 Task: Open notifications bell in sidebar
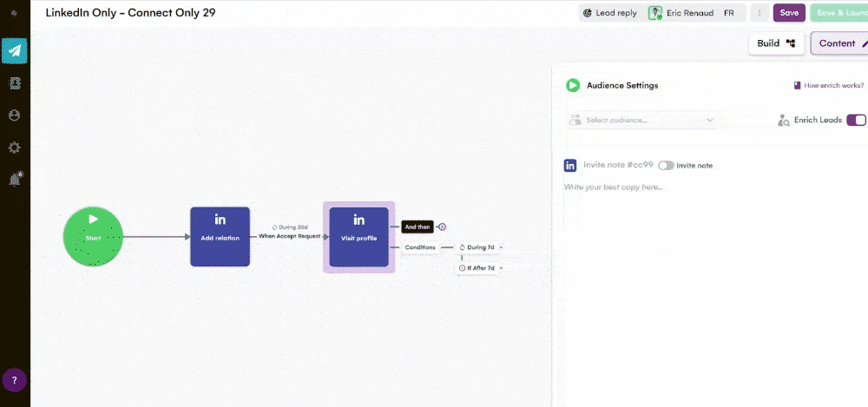pos(15,179)
